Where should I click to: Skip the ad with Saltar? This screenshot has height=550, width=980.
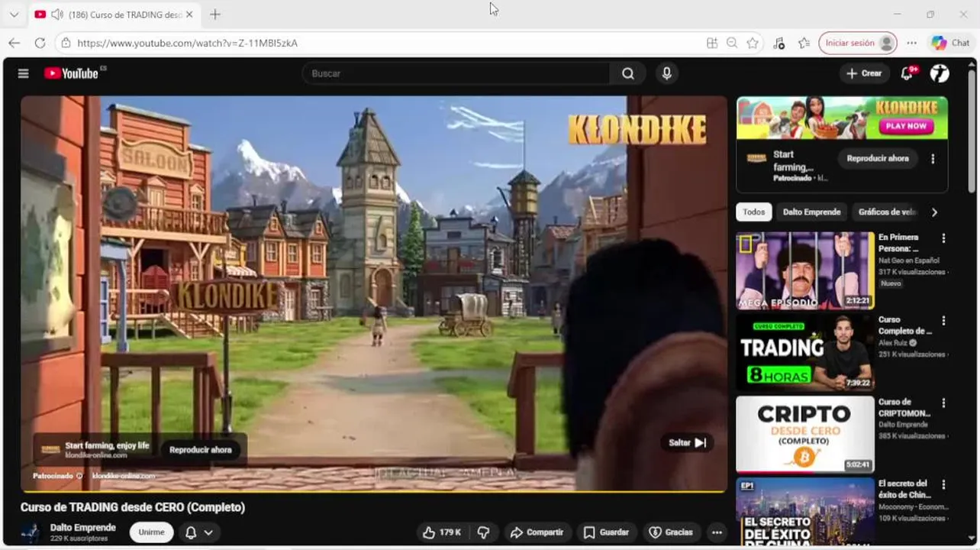(687, 442)
